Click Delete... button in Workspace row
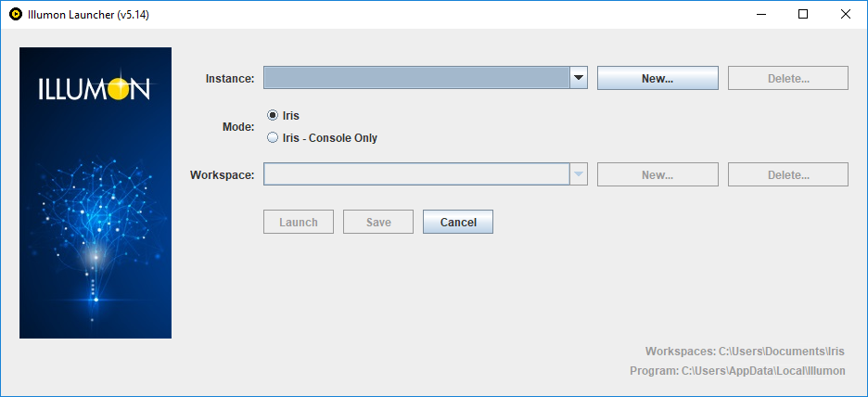 click(788, 174)
